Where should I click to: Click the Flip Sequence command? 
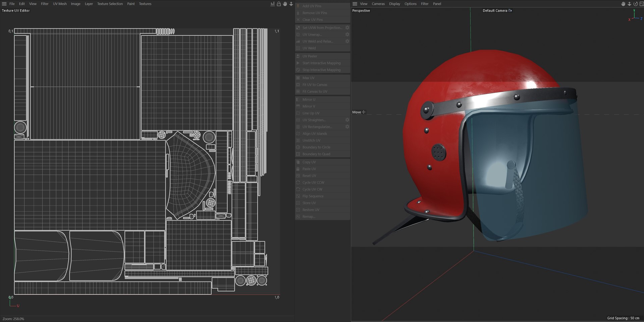pos(323,196)
